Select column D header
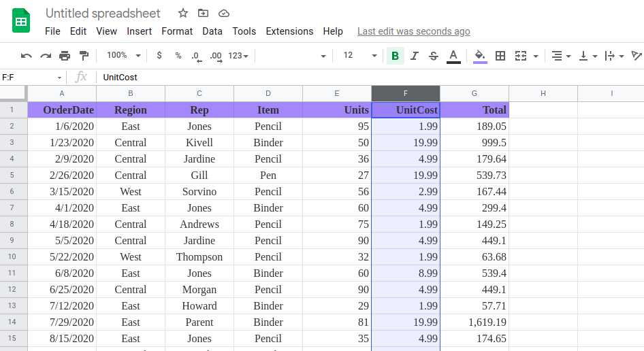Viewport: 644px width, 351px height. (268, 94)
